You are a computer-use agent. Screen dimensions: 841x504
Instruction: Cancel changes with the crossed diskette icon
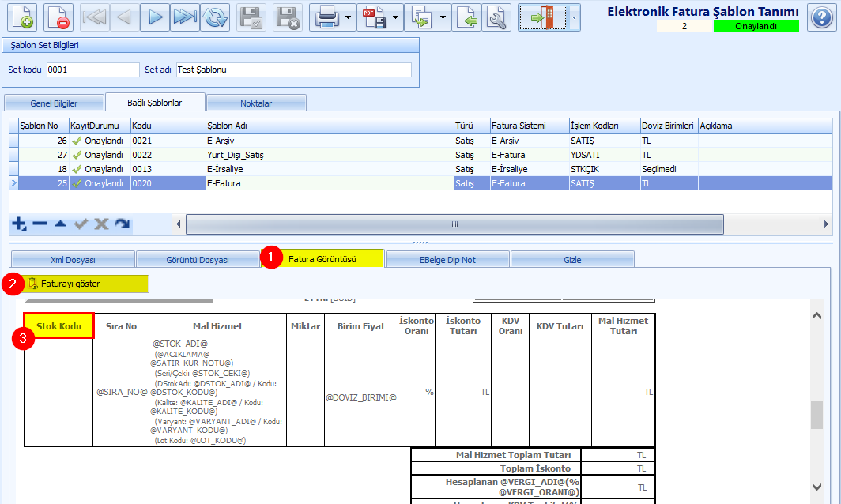[x=288, y=17]
